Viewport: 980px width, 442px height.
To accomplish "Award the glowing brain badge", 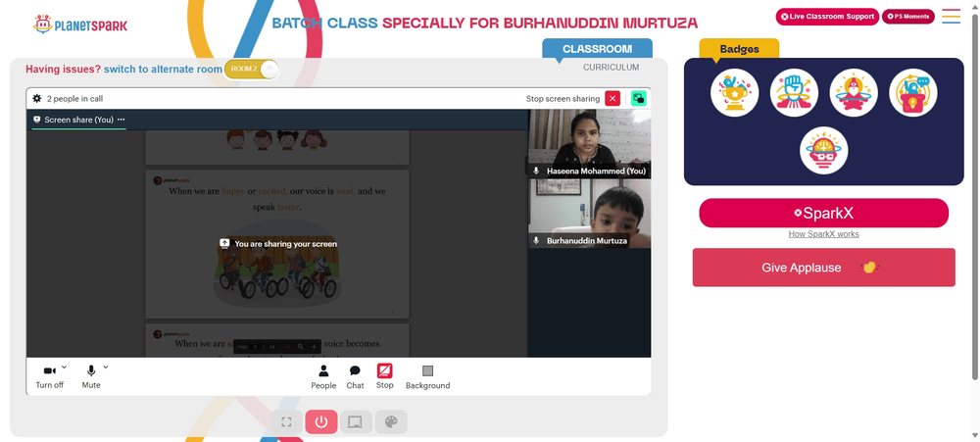I will pyautogui.click(x=824, y=151).
